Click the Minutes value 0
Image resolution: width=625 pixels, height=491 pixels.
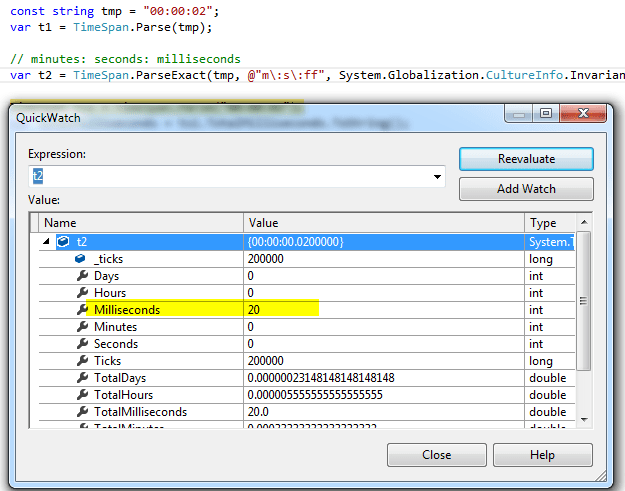coord(250,327)
